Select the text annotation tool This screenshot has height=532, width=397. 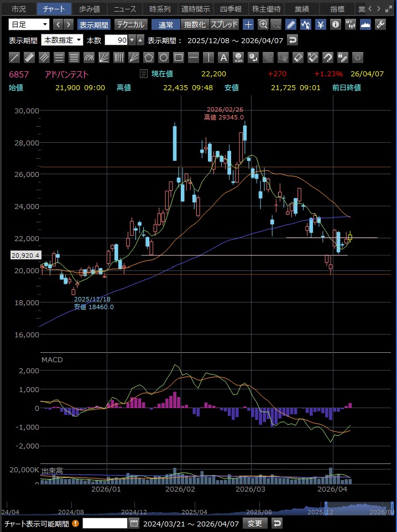pyautogui.click(x=223, y=58)
